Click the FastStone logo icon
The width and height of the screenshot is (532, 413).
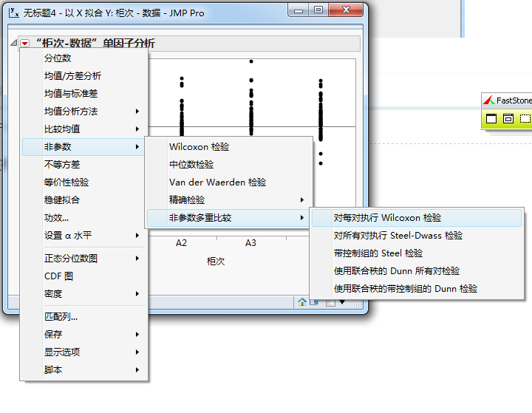[x=488, y=100]
